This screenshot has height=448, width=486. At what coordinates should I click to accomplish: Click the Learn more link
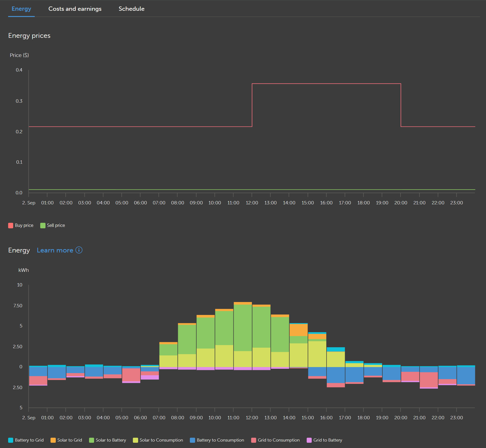pyautogui.click(x=55, y=250)
